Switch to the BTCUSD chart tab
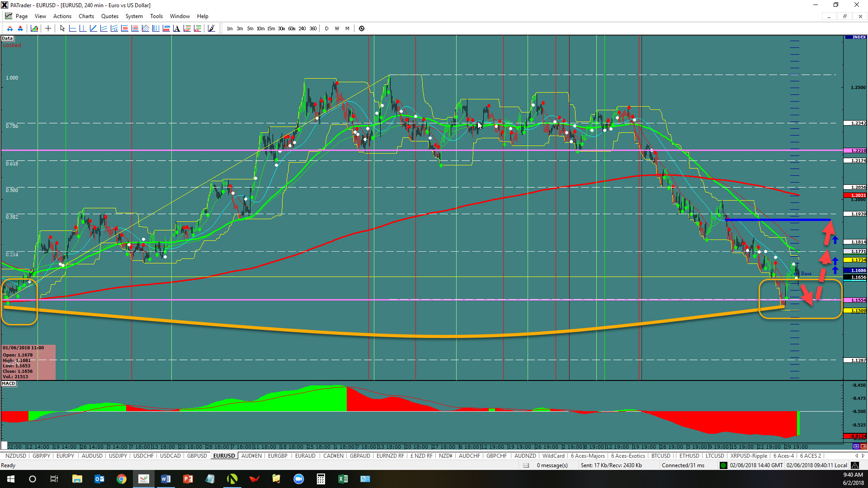The width and height of the screenshot is (868, 488). click(660, 456)
